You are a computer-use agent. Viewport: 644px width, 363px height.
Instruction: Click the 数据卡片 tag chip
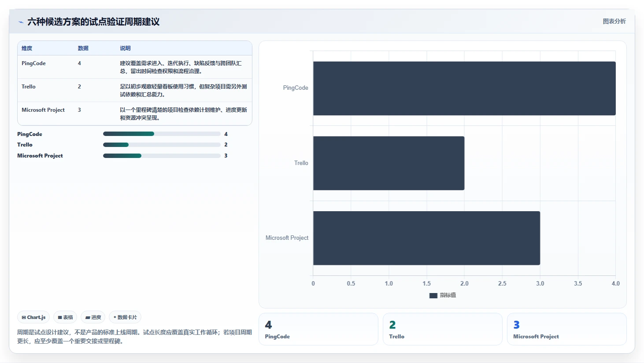click(x=125, y=317)
